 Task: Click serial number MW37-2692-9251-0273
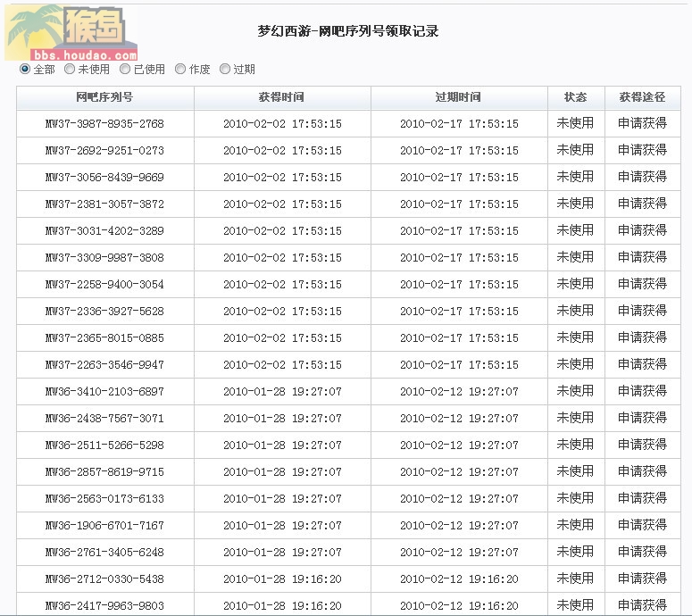click(104, 151)
